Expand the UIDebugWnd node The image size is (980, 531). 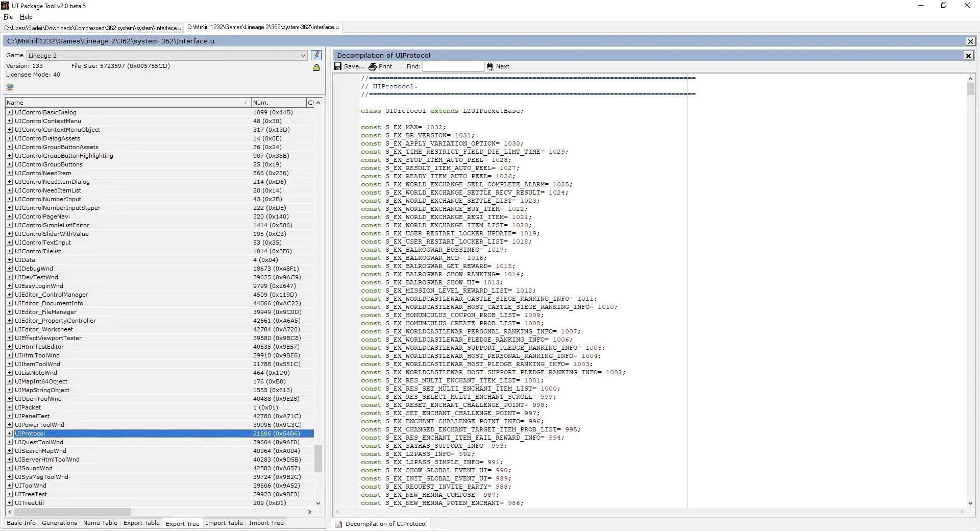[10, 269]
